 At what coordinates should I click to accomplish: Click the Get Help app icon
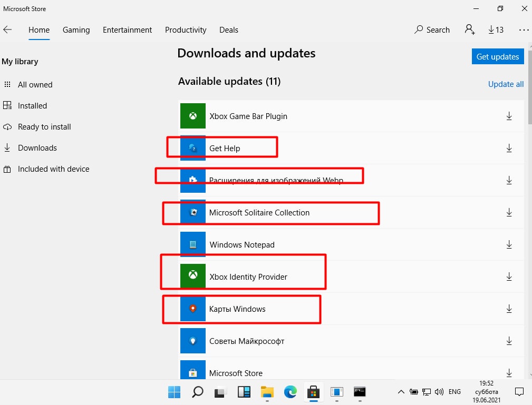[193, 148]
